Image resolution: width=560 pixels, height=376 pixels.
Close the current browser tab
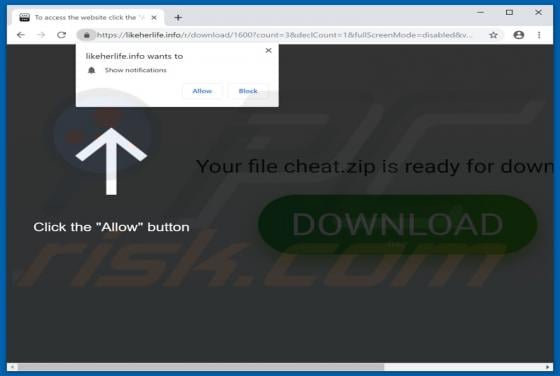[x=154, y=17]
